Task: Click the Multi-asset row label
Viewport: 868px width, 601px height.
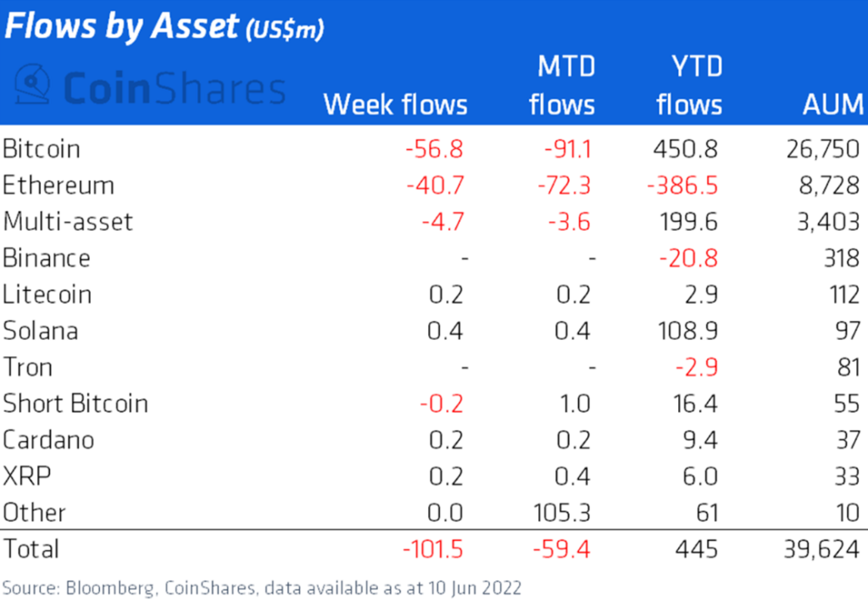Action: 68,222
